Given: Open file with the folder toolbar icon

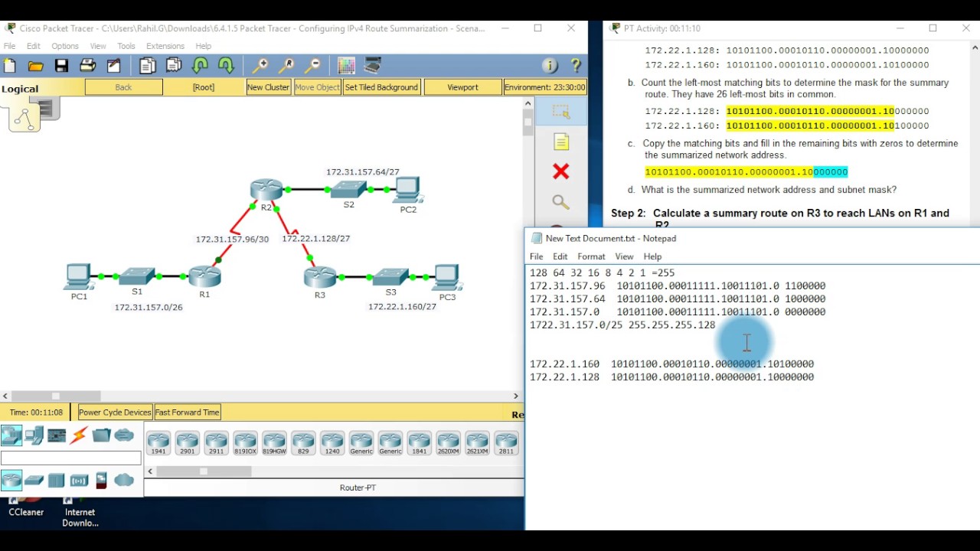Looking at the screenshot, I should 35,67.
